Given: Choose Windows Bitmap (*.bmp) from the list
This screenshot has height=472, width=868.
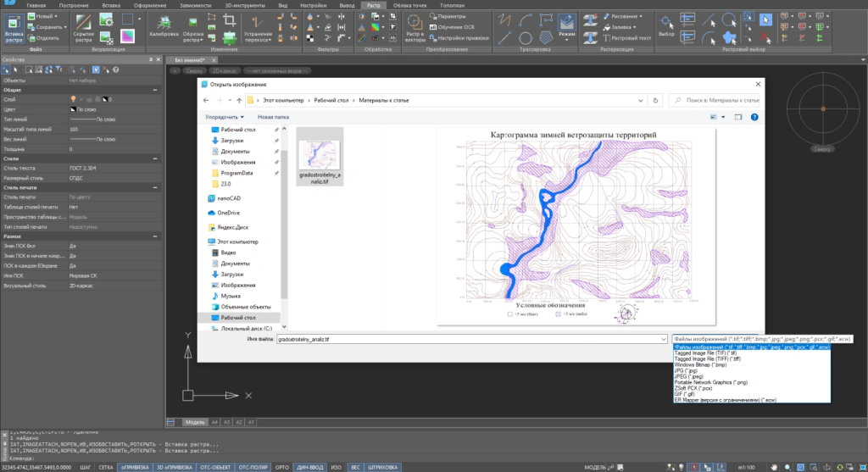Looking at the screenshot, I should [x=698, y=365].
